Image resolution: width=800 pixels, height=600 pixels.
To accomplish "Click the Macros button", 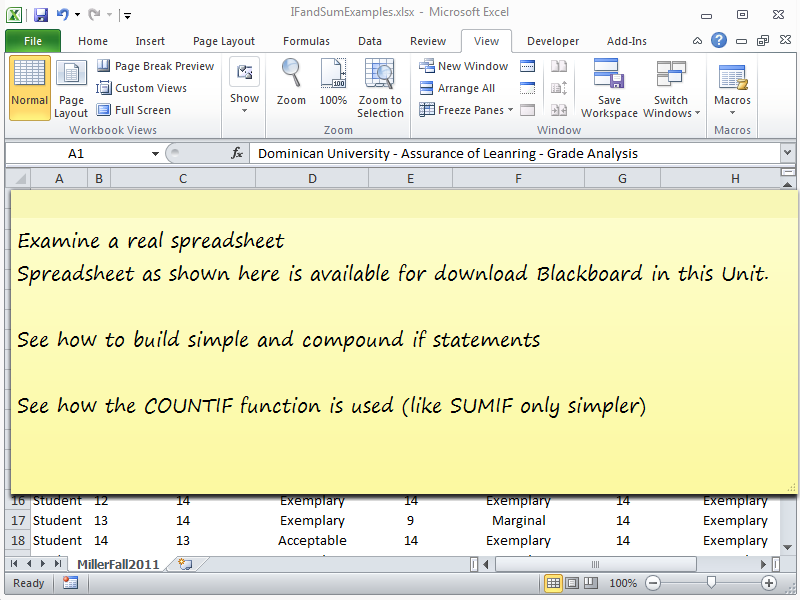I will pyautogui.click(x=732, y=88).
